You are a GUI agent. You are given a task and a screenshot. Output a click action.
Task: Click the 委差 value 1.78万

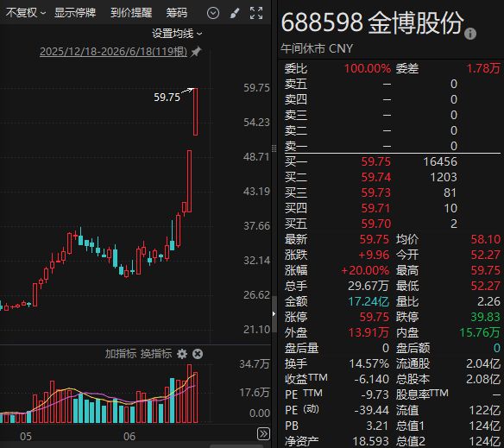coord(483,68)
